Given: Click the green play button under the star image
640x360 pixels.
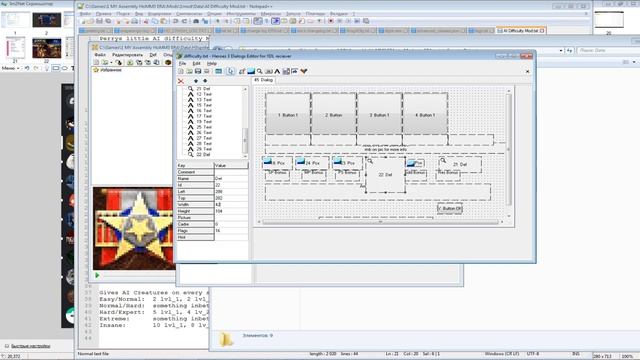Looking at the screenshot, I should tap(97, 276).
